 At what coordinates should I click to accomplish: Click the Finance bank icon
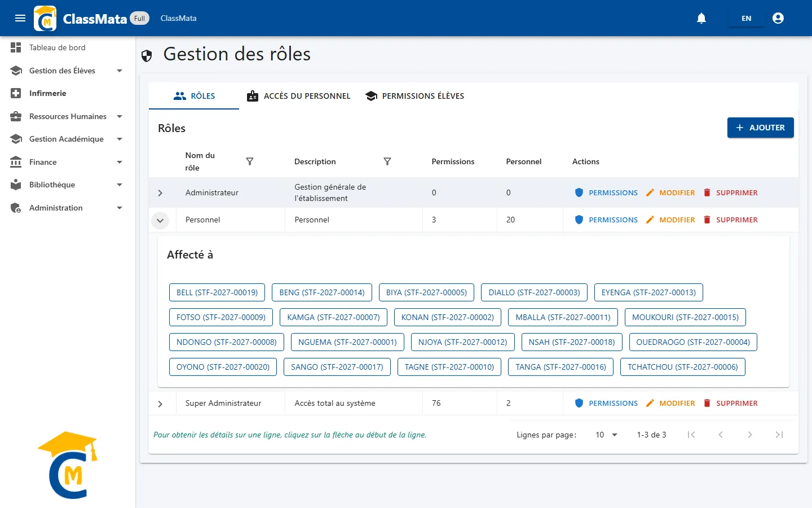click(x=16, y=162)
